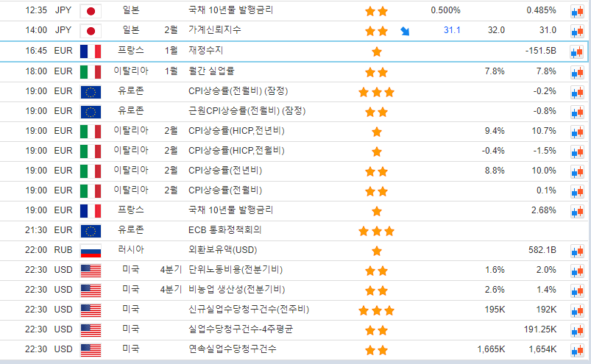Click blue down arrow in 가계신뢰지수 row
This screenshot has height=364, width=591.
pos(405,31)
